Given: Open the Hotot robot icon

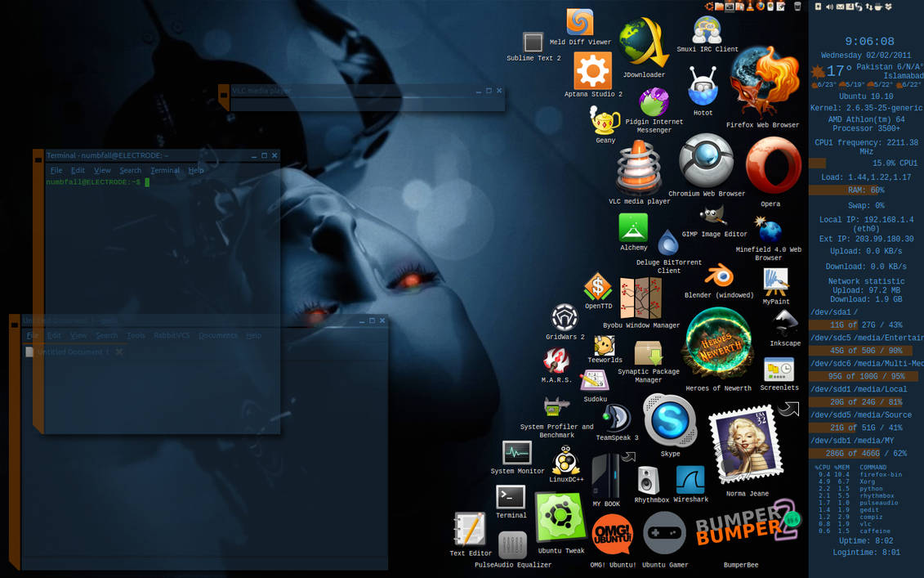Looking at the screenshot, I should pos(703,86).
